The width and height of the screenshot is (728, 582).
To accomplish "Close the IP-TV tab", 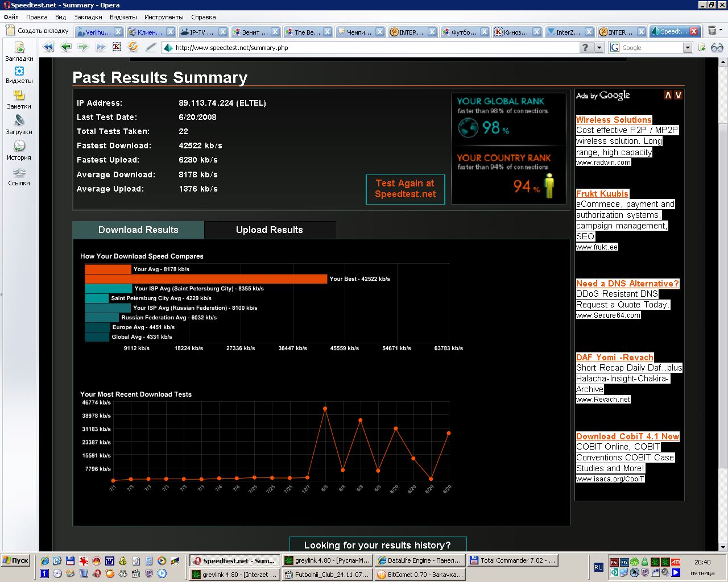I will coord(222,32).
